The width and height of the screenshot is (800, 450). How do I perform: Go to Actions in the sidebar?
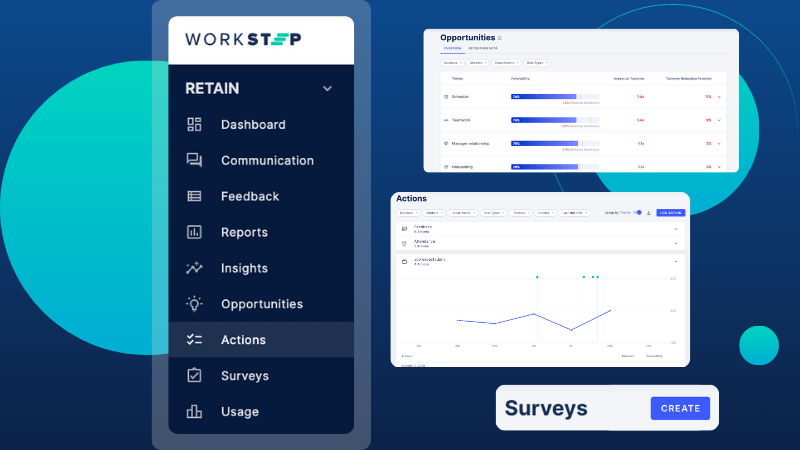pyautogui.click(x=261, y=340)
